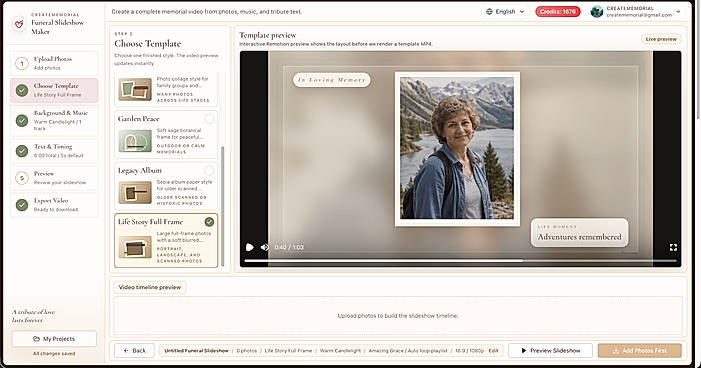The height and width of the screenshot is (368, 701).
Task: Open the Choose Template step
Action: tap(54, 90)
